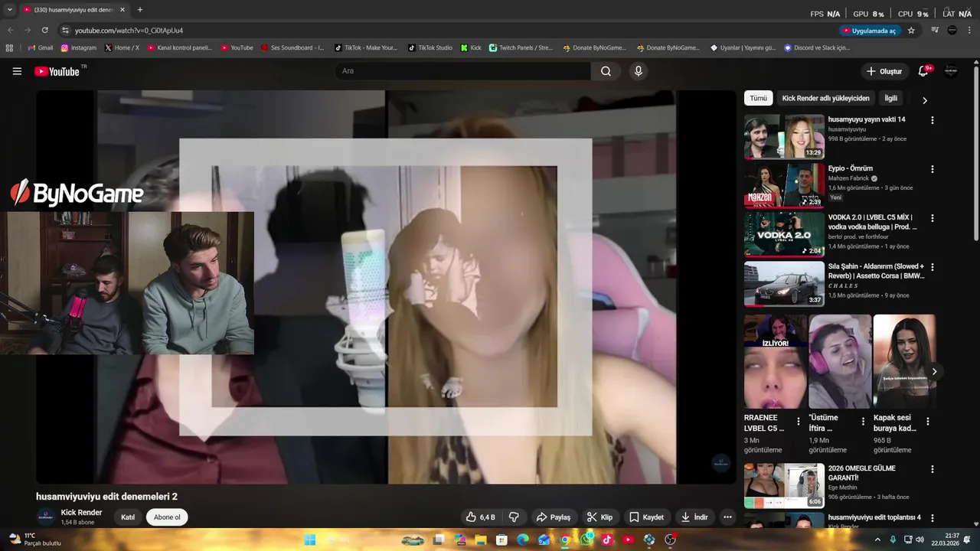Open options for husamyuyu yayın vakti 14

point(932,120)
